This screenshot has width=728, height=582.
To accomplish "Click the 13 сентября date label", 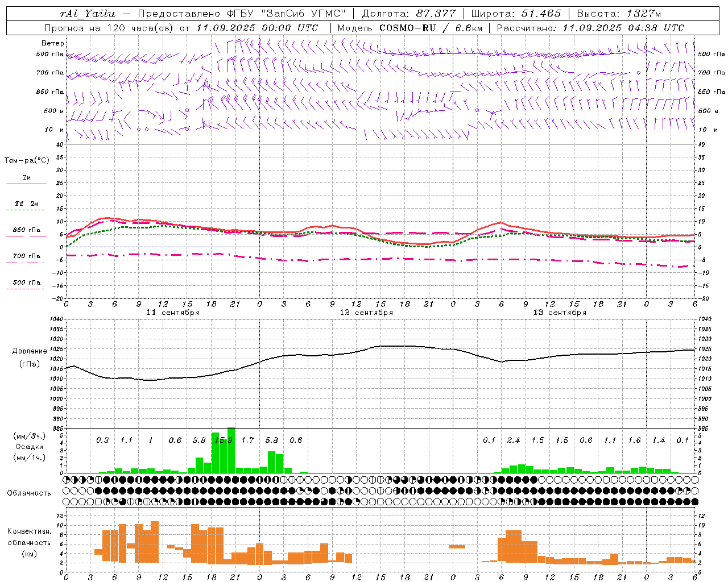I will click(x=560, y=313).
